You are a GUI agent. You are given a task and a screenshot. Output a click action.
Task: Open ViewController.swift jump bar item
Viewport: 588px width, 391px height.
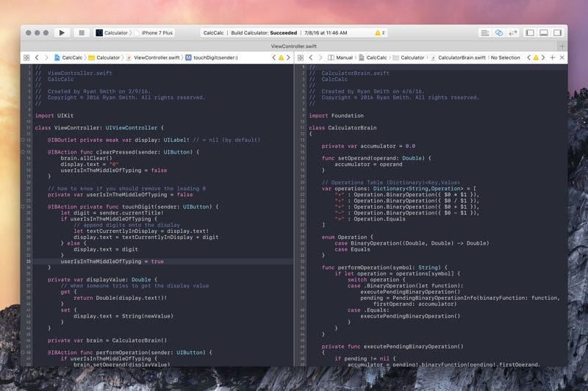pyautogui.click(x=153, y=58)
